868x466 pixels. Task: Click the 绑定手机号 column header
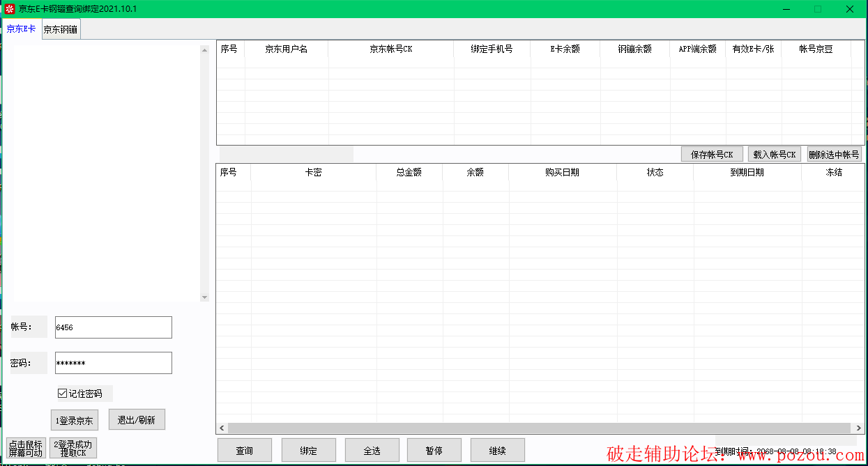click(492, 49)
